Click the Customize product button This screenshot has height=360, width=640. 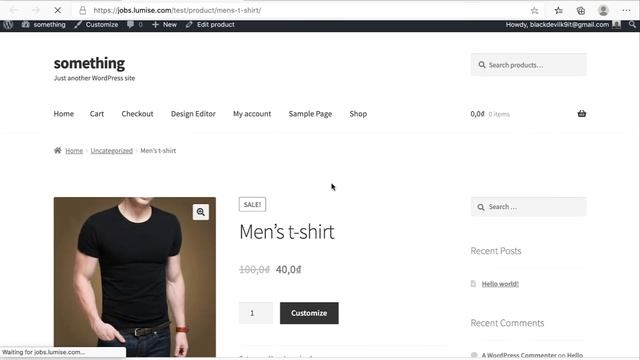point(309,313)
